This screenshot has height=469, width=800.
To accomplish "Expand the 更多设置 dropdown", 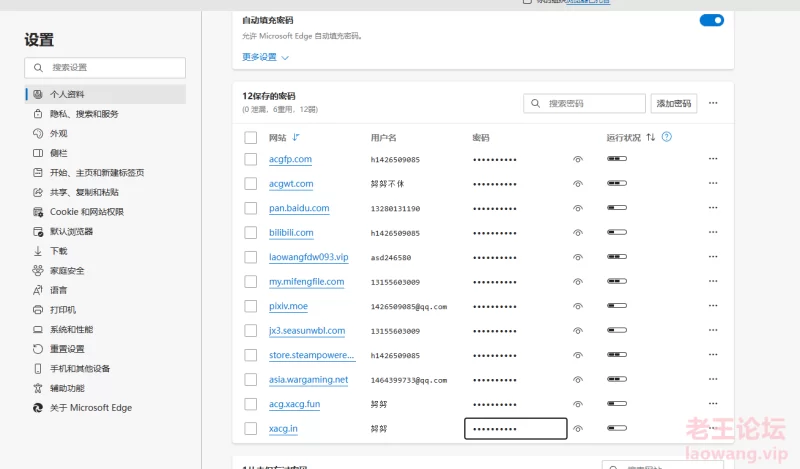I will (x=265, y=57).
